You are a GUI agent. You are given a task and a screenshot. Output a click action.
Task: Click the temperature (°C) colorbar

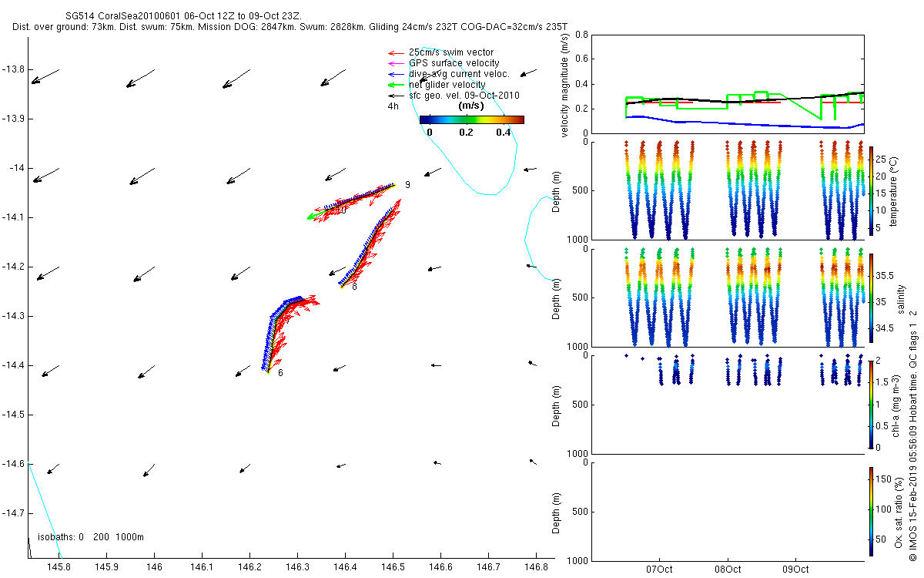(871, 190)
